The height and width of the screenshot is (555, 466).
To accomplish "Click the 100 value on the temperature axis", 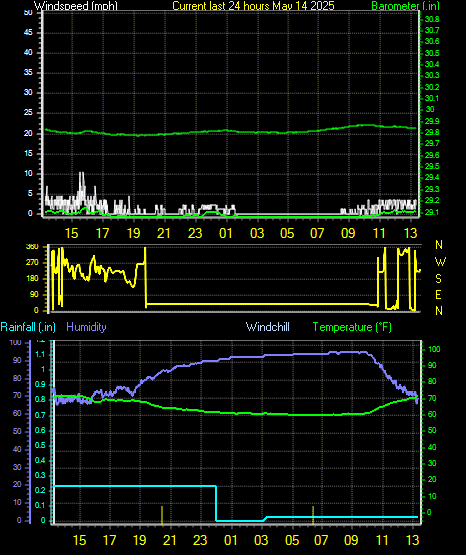I will 434,349.
